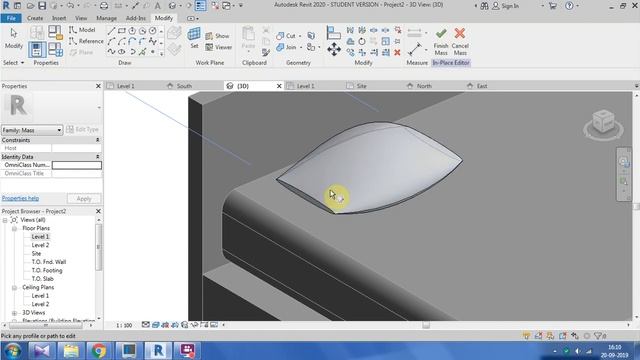Open the Select panel dropdown
Viewport: 640px width, 360px height.
pos(13,63)
